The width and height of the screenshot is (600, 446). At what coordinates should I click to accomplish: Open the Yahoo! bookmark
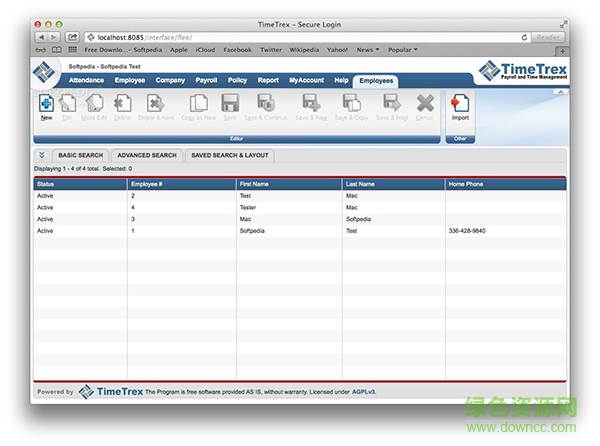pos(337,50)
